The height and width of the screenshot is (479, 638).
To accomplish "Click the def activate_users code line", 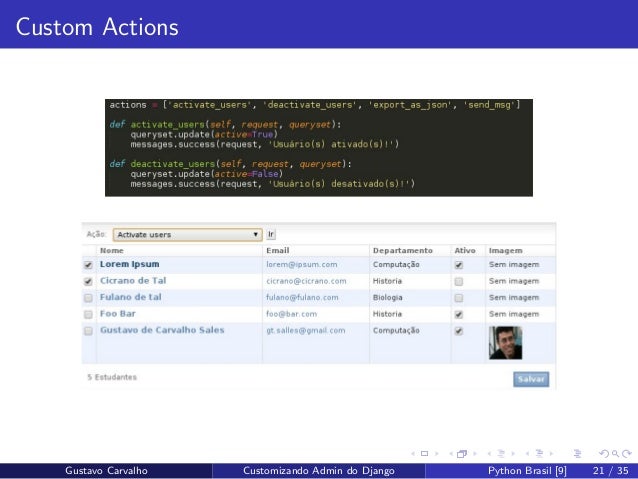I will [x=225, y=125].
